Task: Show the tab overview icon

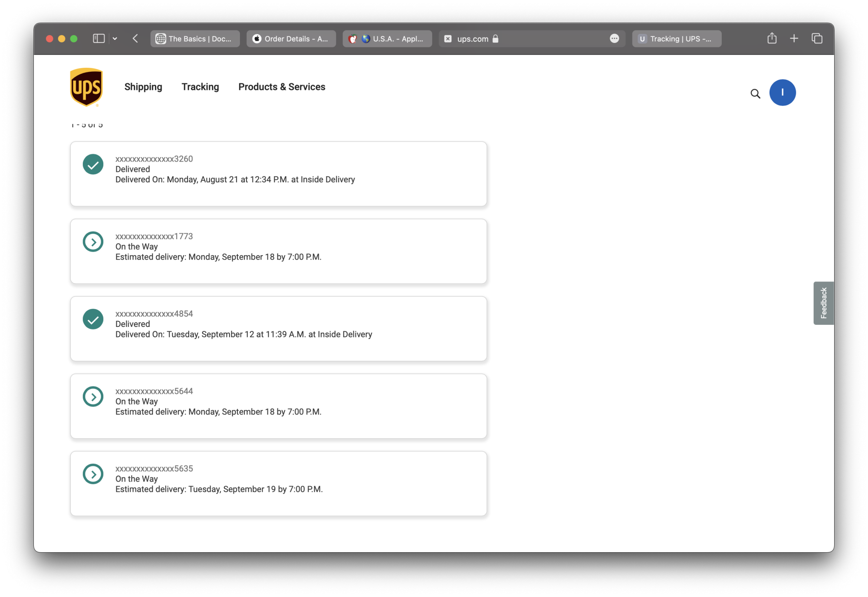Action: pyautogui.click(x=817, y=39)
